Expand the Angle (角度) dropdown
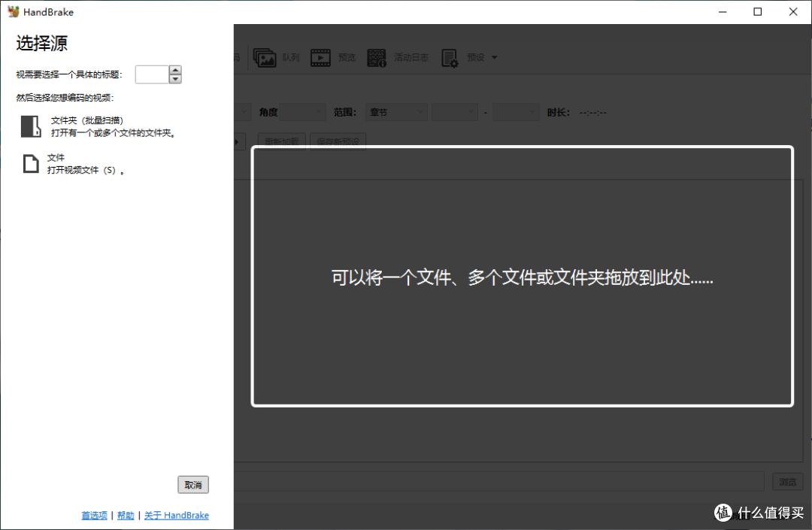This screenshot has height=530, width=812. [303, 112]
